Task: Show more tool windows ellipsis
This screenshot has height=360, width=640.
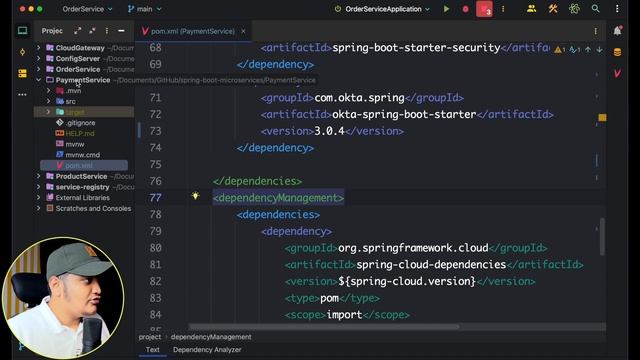Action: coord(22,94)
